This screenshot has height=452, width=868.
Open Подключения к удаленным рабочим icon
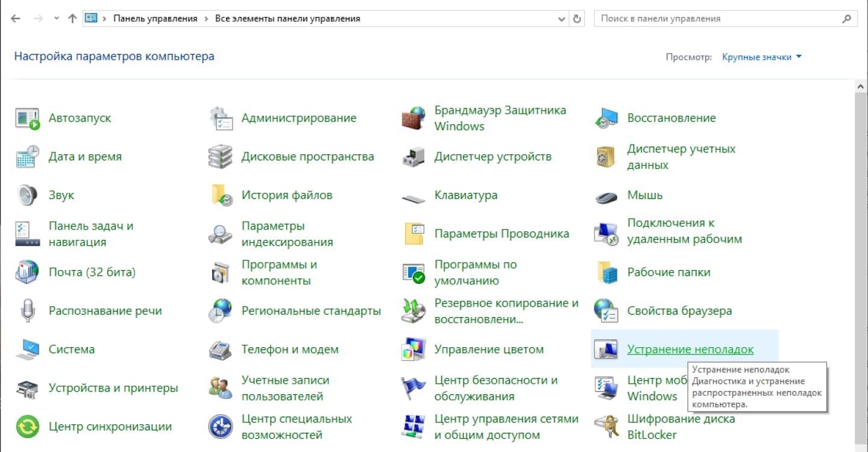tap(606, 234)
